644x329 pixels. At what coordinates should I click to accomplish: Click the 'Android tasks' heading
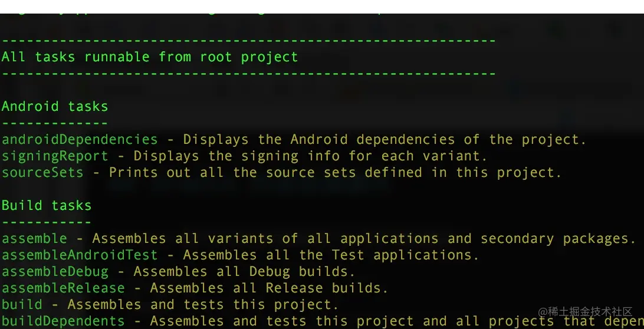click(55, 107)
